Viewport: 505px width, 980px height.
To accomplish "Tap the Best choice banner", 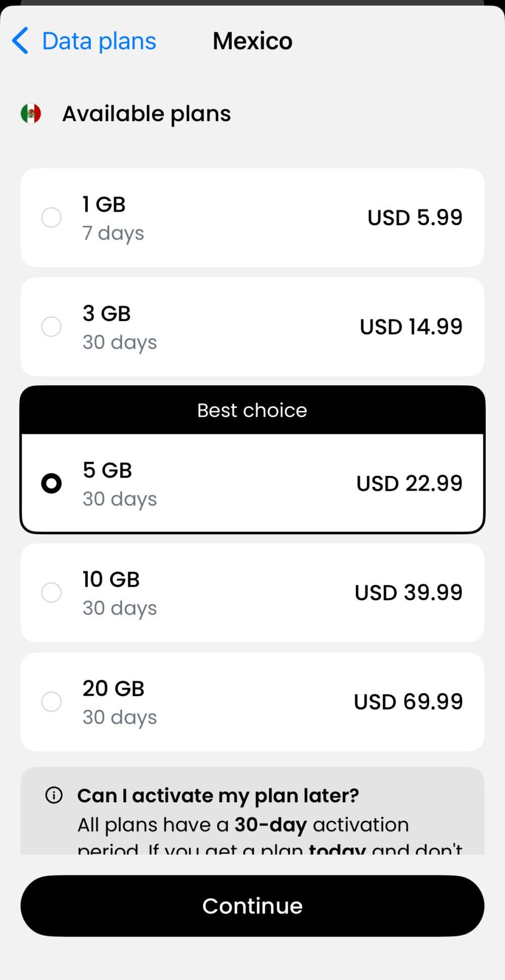I will [252, 410].
